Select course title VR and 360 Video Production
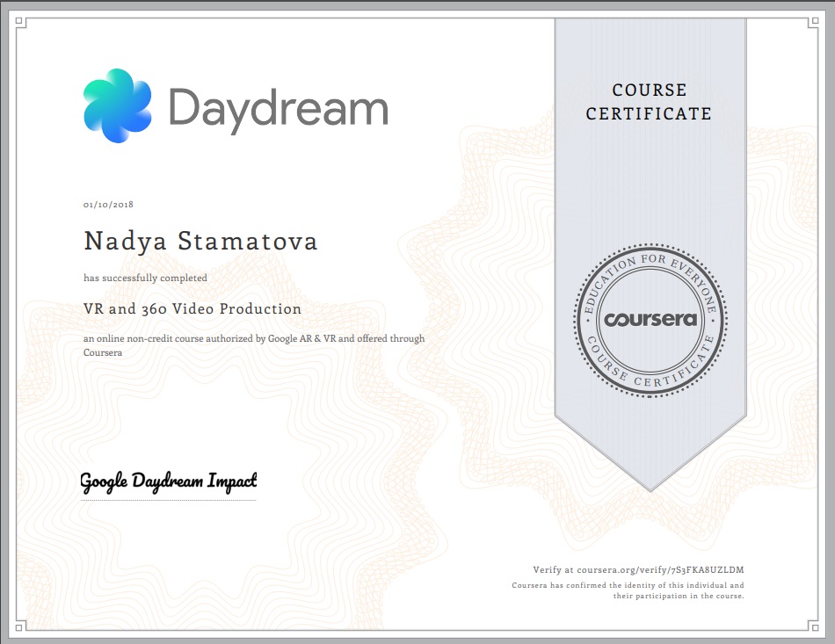Screen dimensions: 835x644 tap(192, 308)
